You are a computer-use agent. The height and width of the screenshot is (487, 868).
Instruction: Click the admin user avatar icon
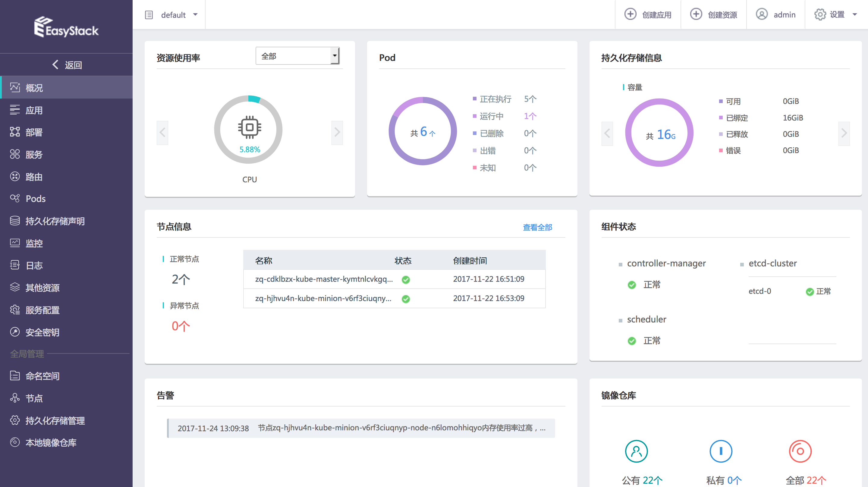(x=762, y=14)
